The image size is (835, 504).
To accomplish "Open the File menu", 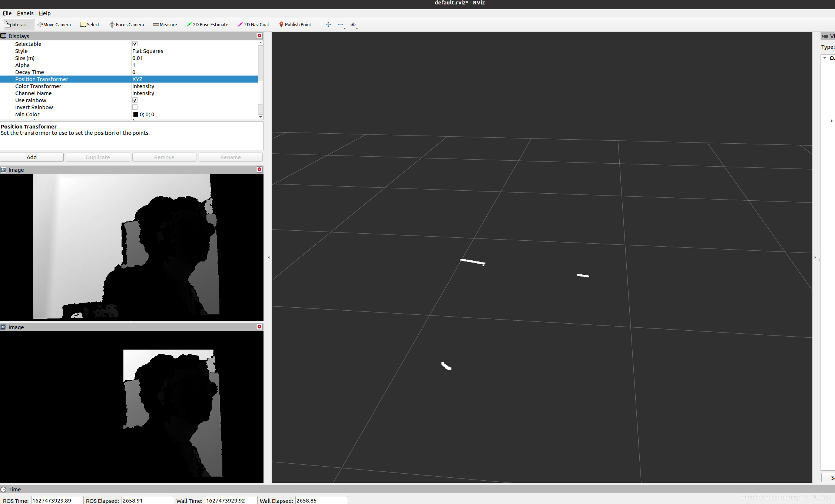I will coord(7,13).
